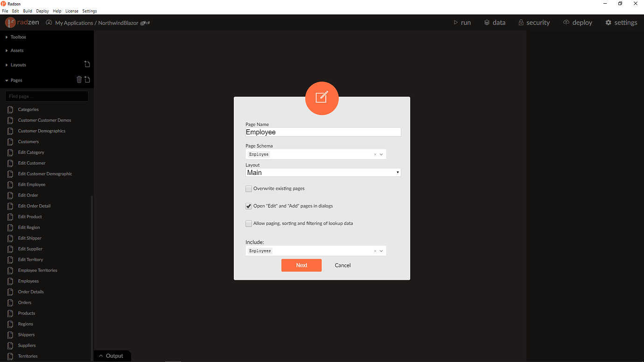Image resolution: width=644 pixels, height=362 pixels.
Task: Click the Page Name text field
Action: coord(323,132)
